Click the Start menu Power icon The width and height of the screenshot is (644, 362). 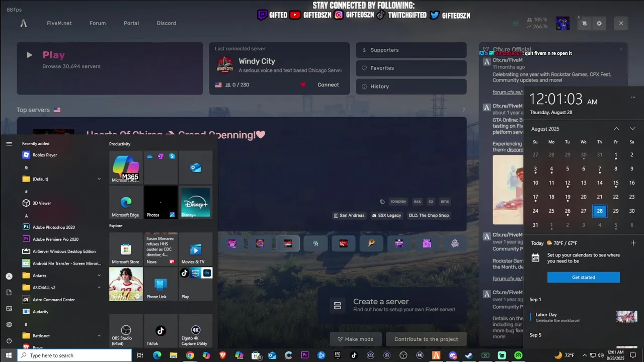coord(9,340)
